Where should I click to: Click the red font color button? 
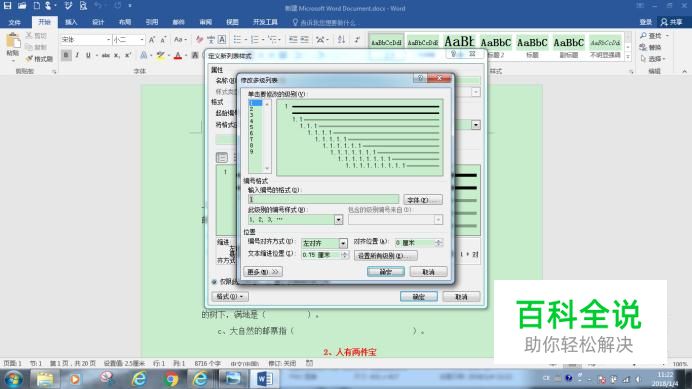[x=177, y=55]
